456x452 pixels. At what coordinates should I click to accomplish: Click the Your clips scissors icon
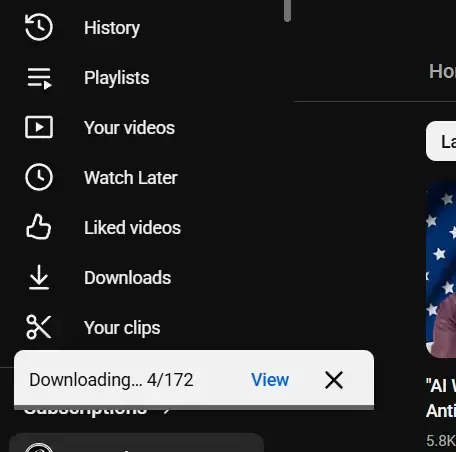click(x=39, y=327)
